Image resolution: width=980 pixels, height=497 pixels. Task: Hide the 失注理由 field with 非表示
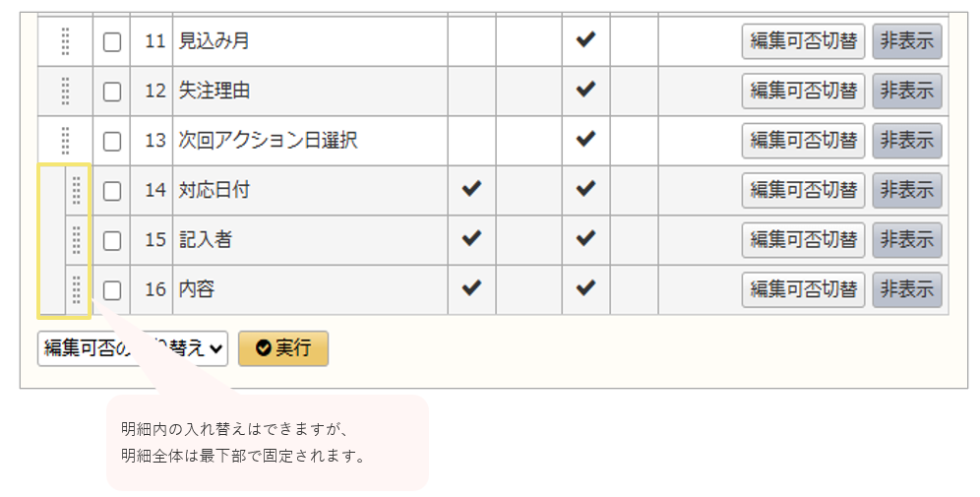906,92
